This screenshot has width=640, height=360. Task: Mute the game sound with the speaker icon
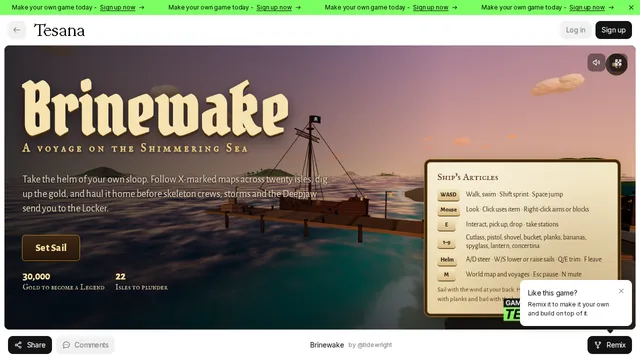point(596,63)
